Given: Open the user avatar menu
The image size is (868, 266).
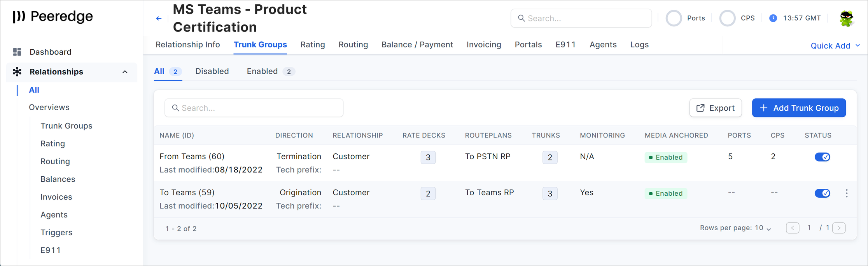Looking at the screenshot, I should [847, 18].
